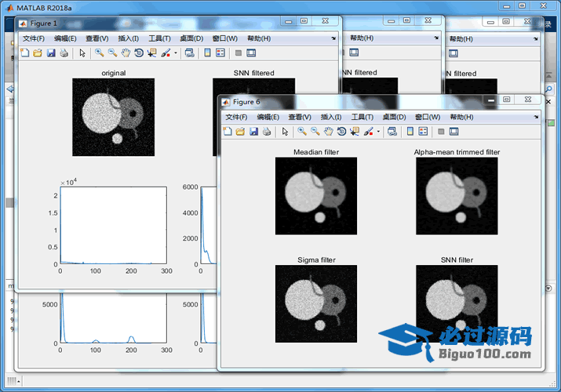Save Figure 6 using the floppy disk icon
Image resolution: width=561 pixels, height=392 pixels.
(x=253, y=132)
